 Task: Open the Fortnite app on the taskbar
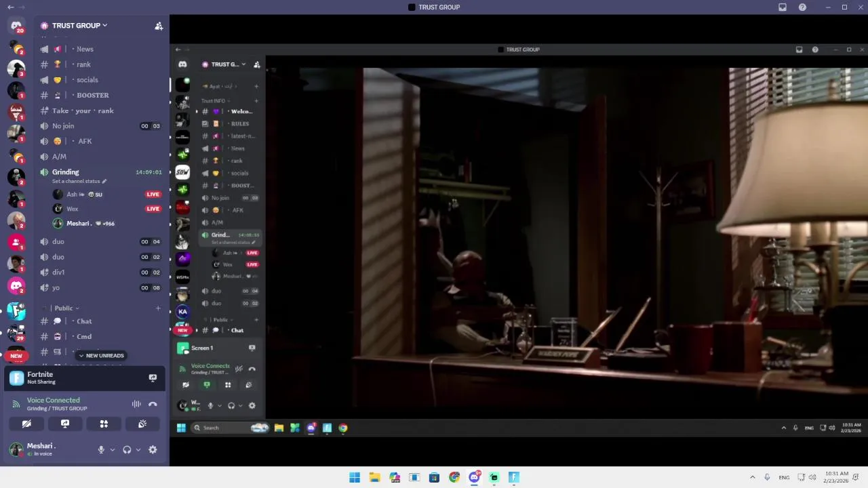(x=514, y=477)
